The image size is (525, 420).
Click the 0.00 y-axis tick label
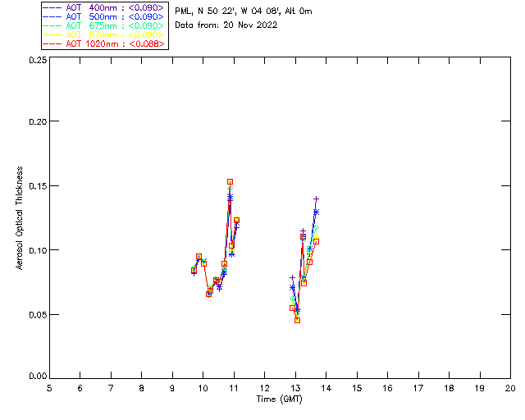click(x=38, y=377)
